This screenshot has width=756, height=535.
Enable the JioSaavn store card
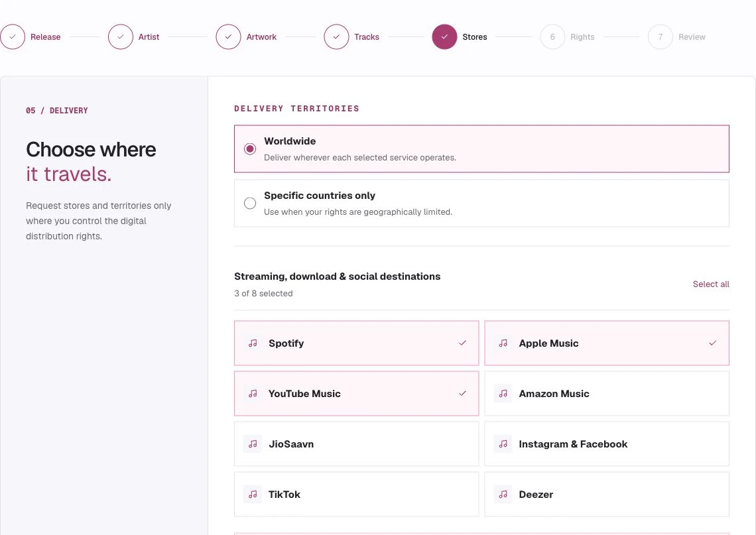click(356, 444)
